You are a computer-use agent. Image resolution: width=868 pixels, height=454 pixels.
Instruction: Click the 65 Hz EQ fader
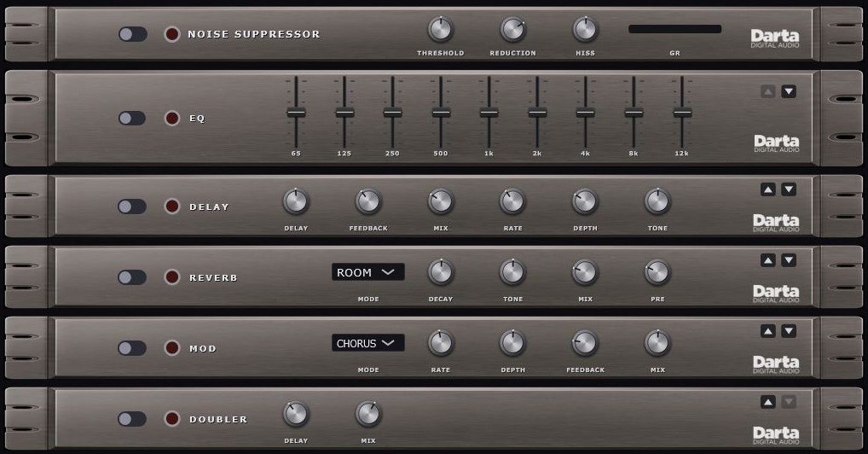pyautogui.click(x=296, y=113)
